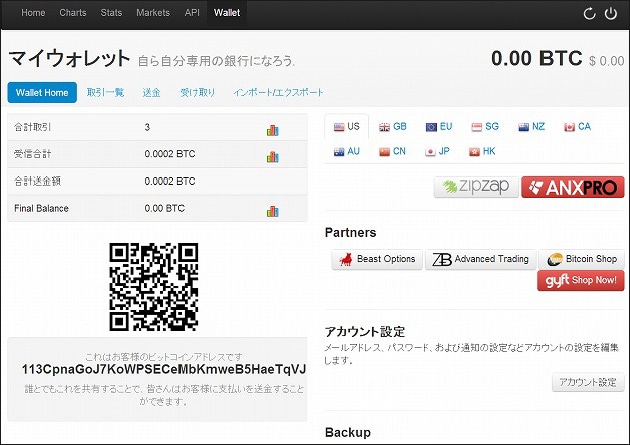
Task: Click the 0.0002 BTC value in 受信合計 row
Action: (x=170, y=154)
